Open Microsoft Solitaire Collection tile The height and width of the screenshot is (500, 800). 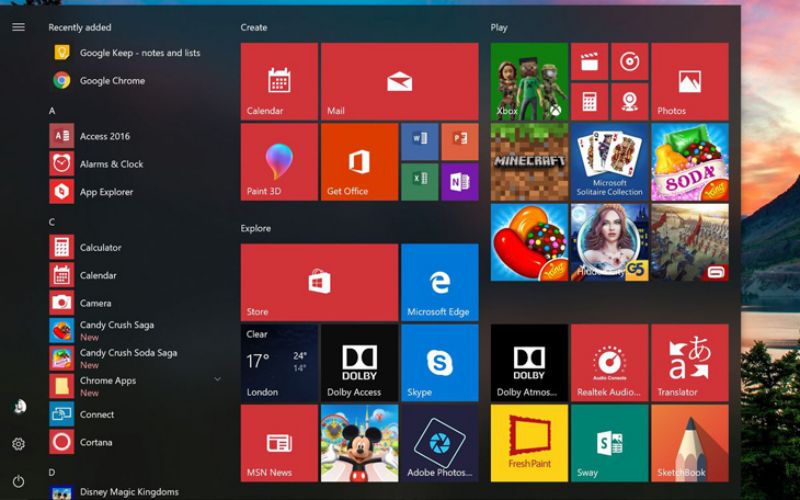coord(610,162)
